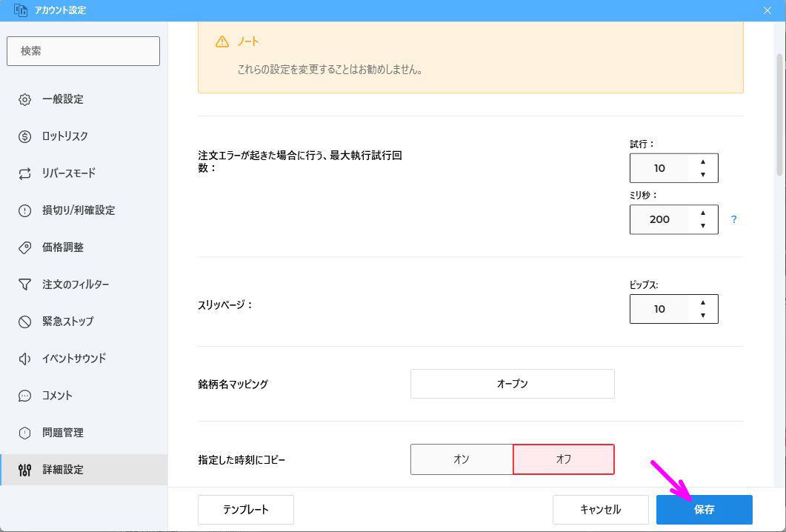Open 銘柄名マッピング with the オープン button
Image resolution: width=786 pixels, height=532 pixels.
click(x=512, y=384)
